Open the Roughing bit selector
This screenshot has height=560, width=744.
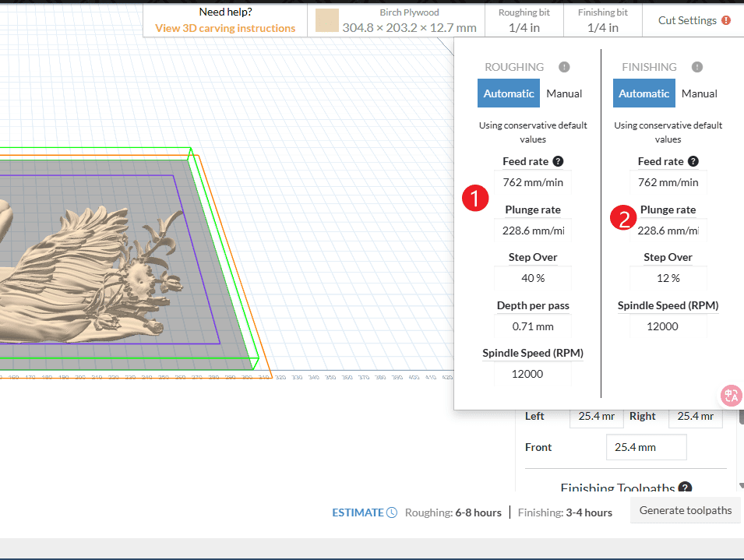coord(524,20)
